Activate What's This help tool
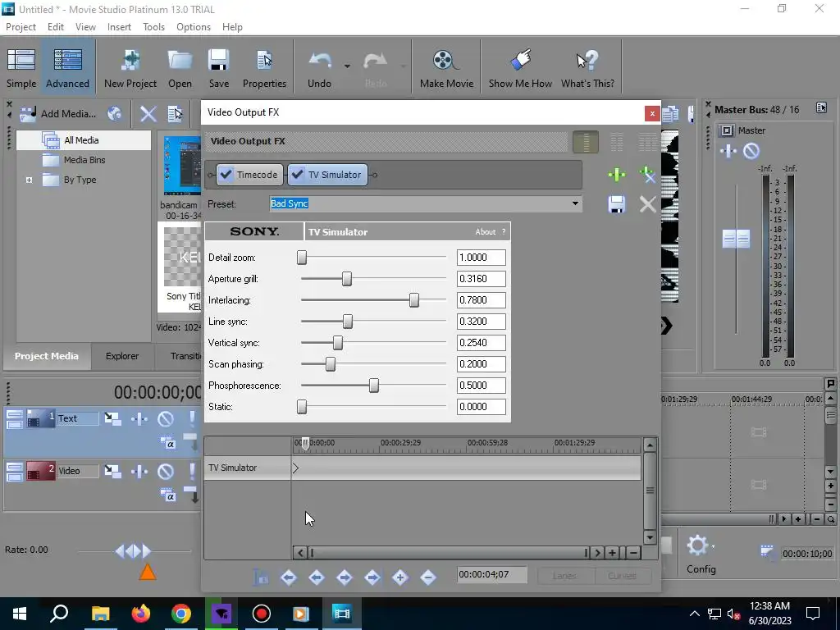Screen dimensions: 840x630 587,68
